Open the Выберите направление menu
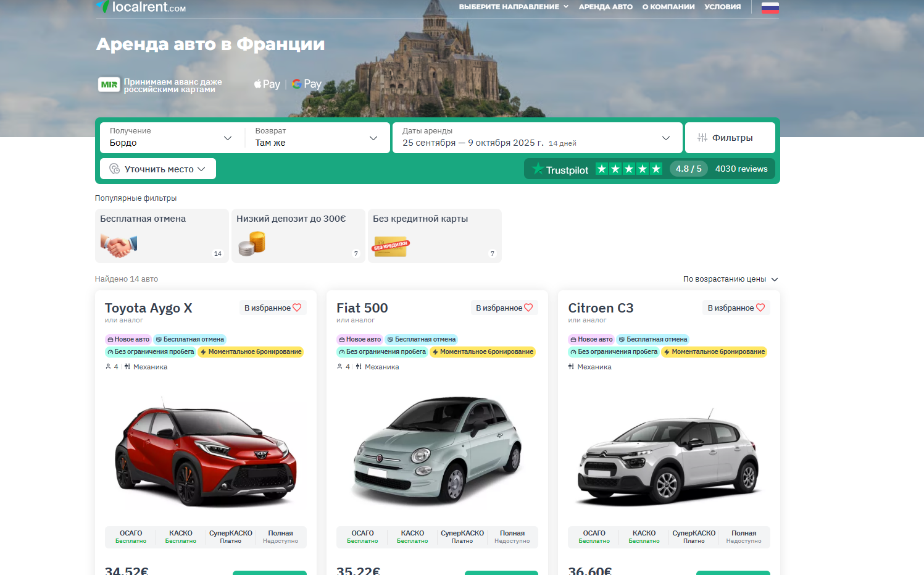Screen dimensions: 924x575 point(513,7)
